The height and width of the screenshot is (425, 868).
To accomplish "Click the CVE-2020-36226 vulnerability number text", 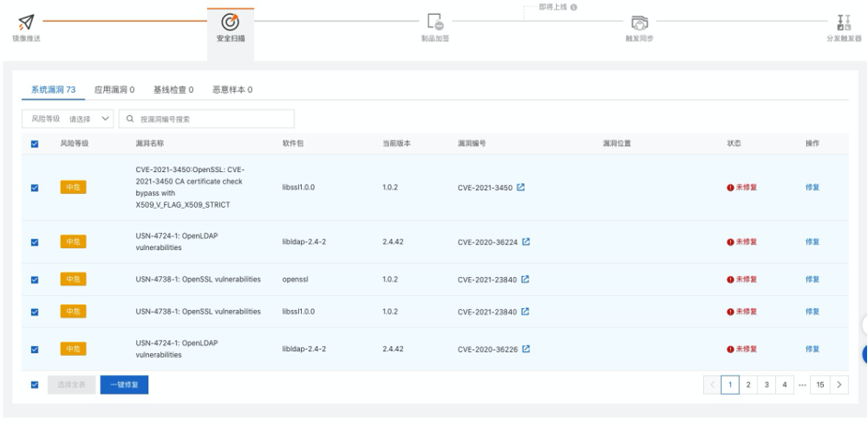I will (x=488, y=350).
